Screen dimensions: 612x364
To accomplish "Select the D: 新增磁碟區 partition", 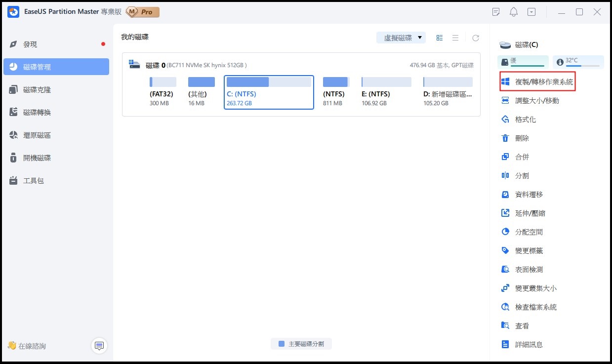I will click(x=448, y=92).
